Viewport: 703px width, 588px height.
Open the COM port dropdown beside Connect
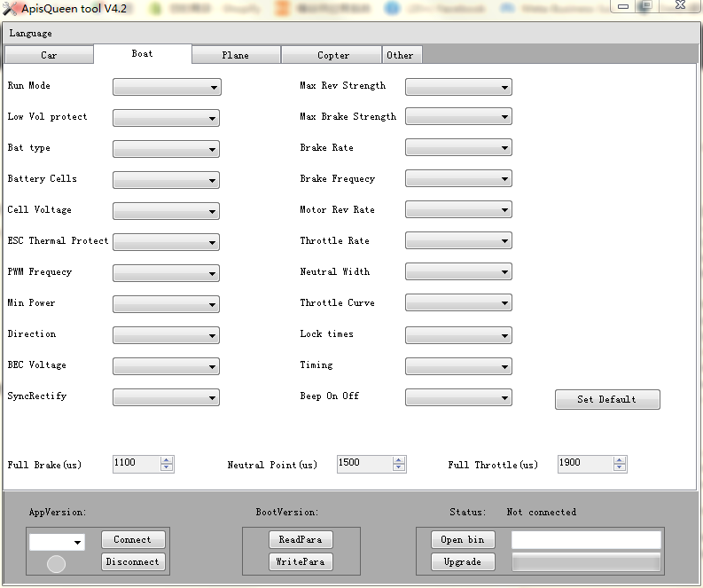[57, 542]
